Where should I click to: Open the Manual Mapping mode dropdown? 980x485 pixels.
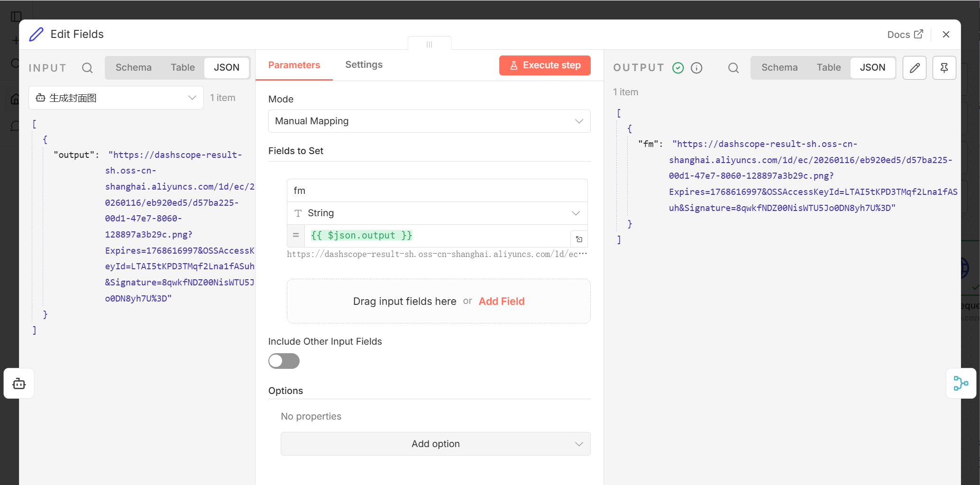(429, 121)
